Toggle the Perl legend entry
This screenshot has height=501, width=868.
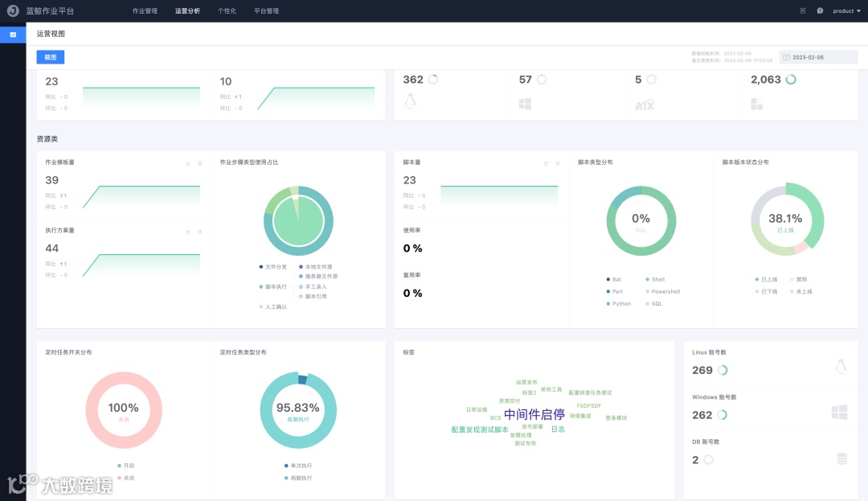click(x=615, y=292)
